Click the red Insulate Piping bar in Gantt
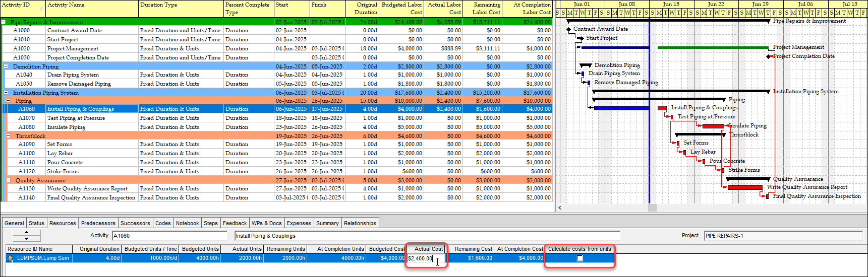868x277 pixels. tap(713, 126)
